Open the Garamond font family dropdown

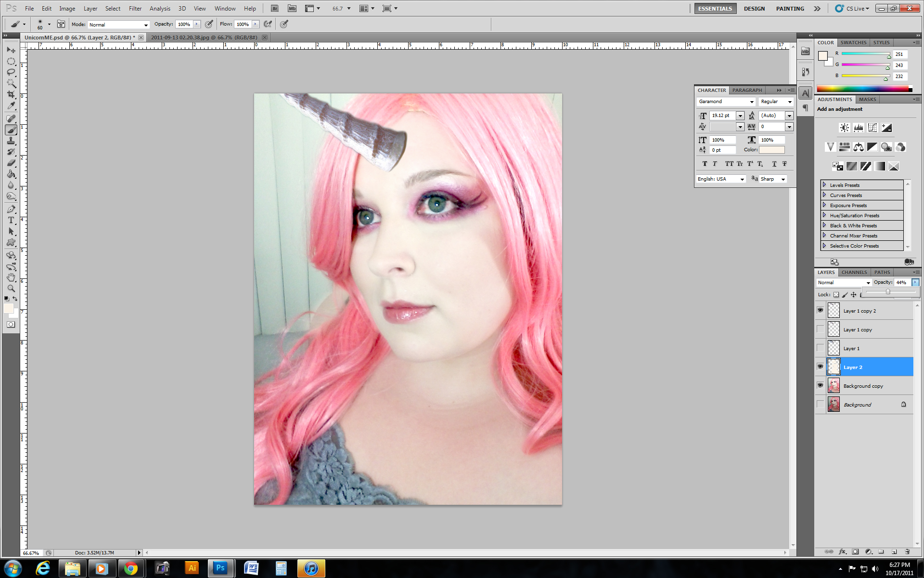pos(726,102)
